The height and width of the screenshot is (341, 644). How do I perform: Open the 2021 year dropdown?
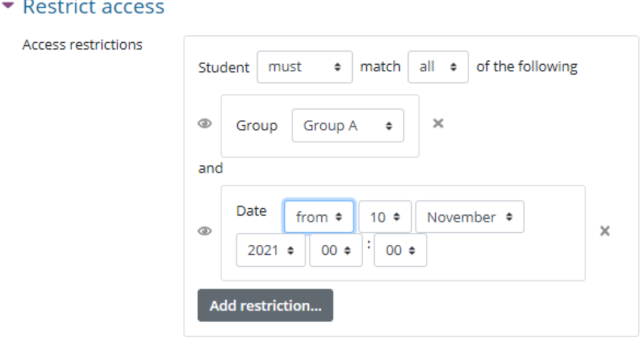coord(270,250)
